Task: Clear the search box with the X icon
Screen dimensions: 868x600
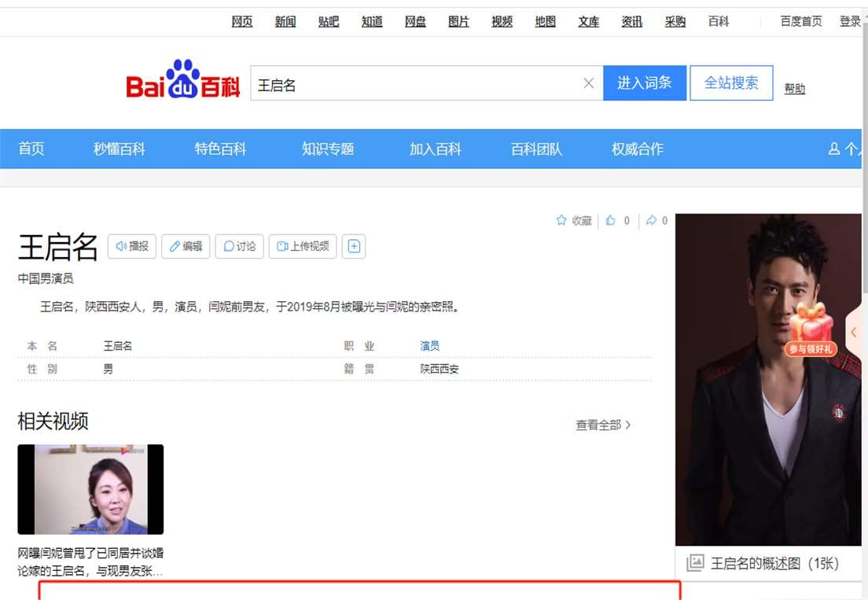Action: [x=588, y=83]
